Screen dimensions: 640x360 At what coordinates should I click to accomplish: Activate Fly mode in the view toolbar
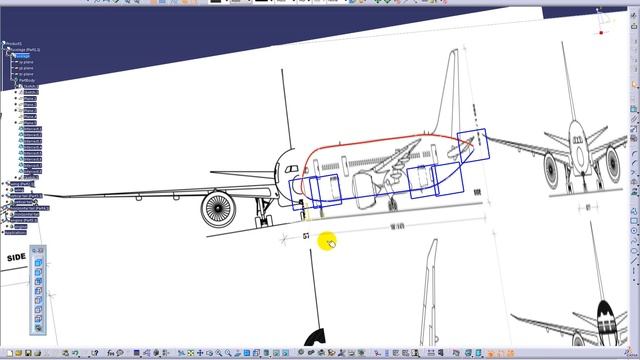click(181, 353)
